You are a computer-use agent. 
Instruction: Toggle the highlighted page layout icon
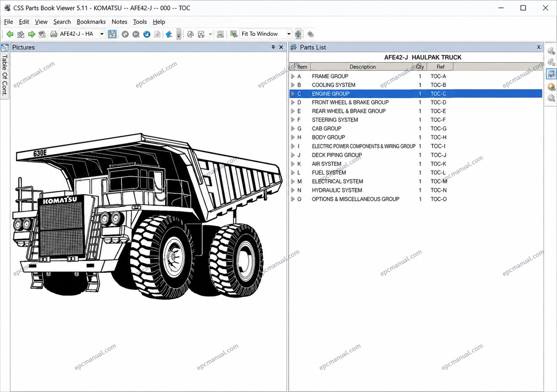[x=112, y=34]
